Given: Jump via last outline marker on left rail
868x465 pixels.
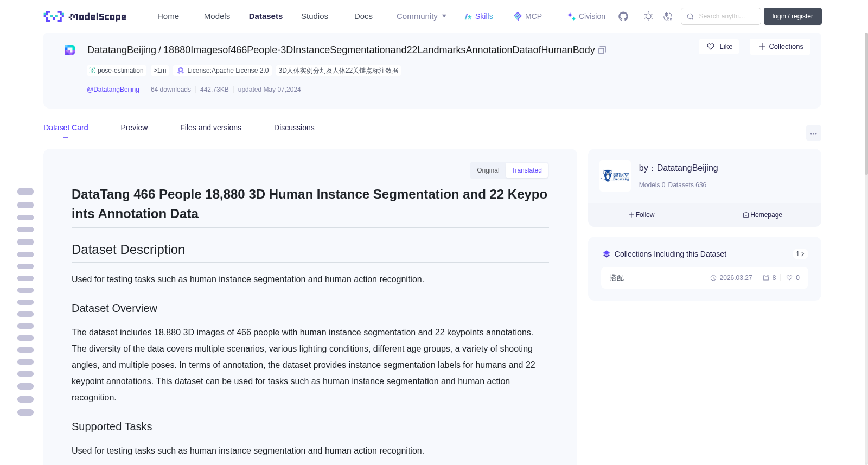Looking at the screenshot, I should (25, 412).
